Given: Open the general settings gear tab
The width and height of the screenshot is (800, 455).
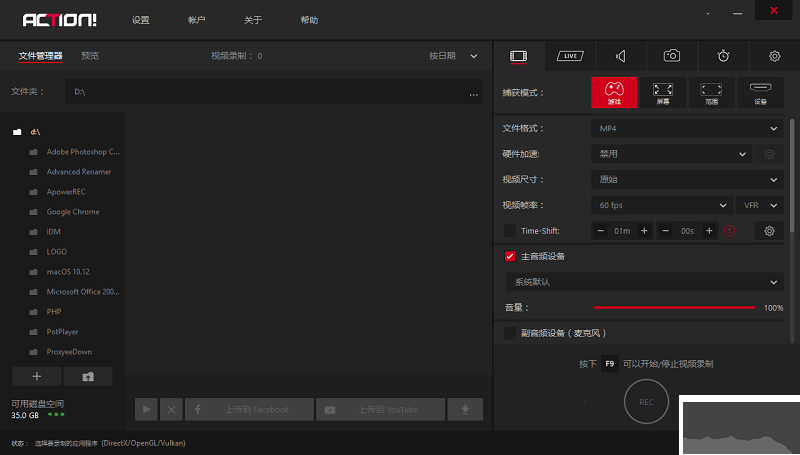Looking at the screenshot, I should [x=774, y=56].
